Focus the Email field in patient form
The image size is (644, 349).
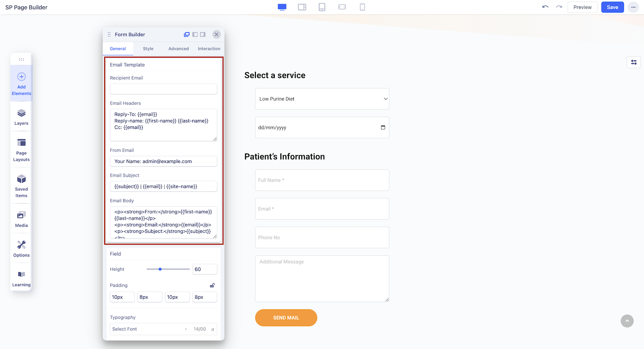[x=322, y=209]
